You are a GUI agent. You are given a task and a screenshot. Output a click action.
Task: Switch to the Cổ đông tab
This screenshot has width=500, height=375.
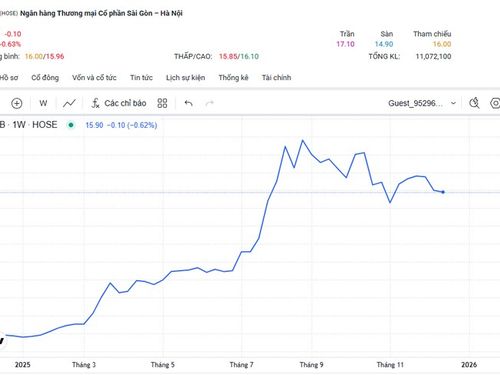point(45,78)
